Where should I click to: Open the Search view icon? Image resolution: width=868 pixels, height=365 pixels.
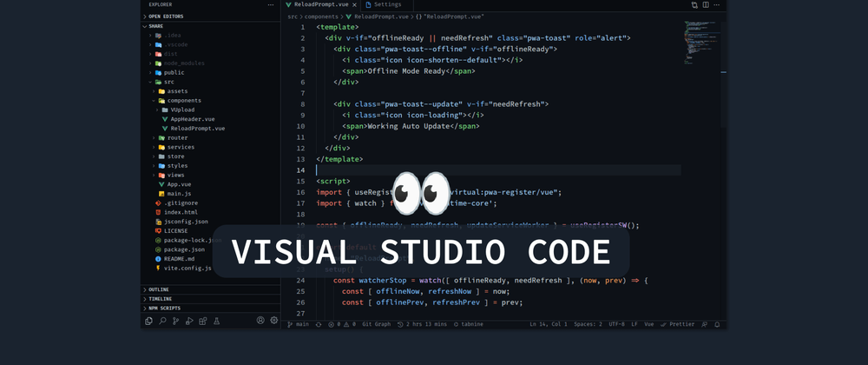tap(162, 321)
